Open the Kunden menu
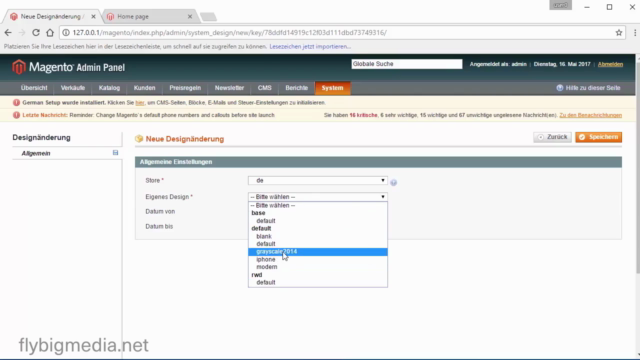The width and height of the screenshot is (640, 360). (144, 88)
